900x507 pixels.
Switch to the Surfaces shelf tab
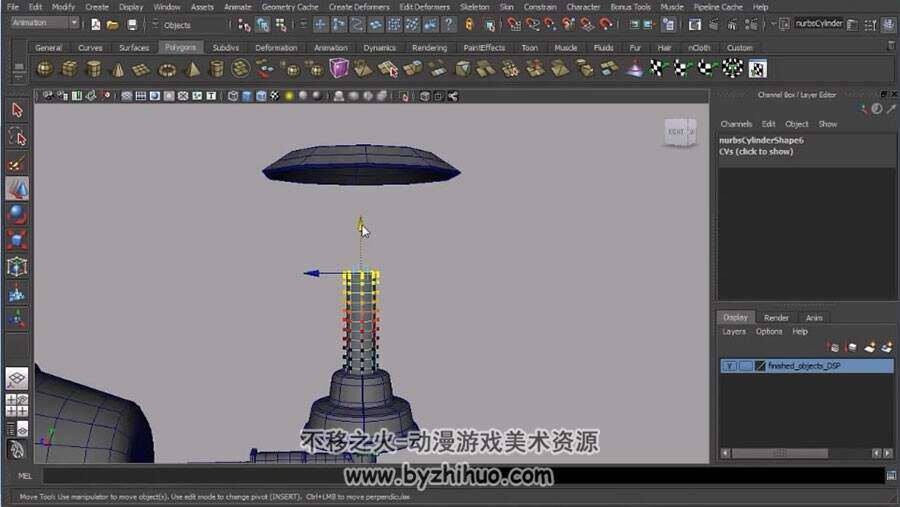[x=134, y=48]
